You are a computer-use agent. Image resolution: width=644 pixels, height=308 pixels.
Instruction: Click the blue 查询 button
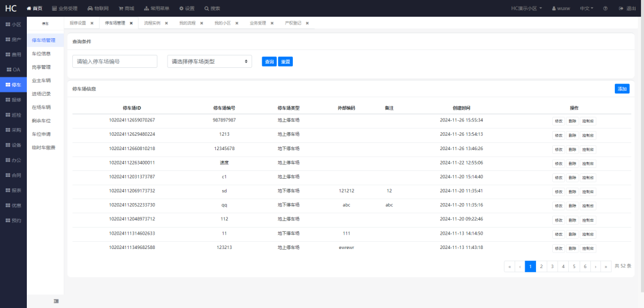(x=269, y=61)
